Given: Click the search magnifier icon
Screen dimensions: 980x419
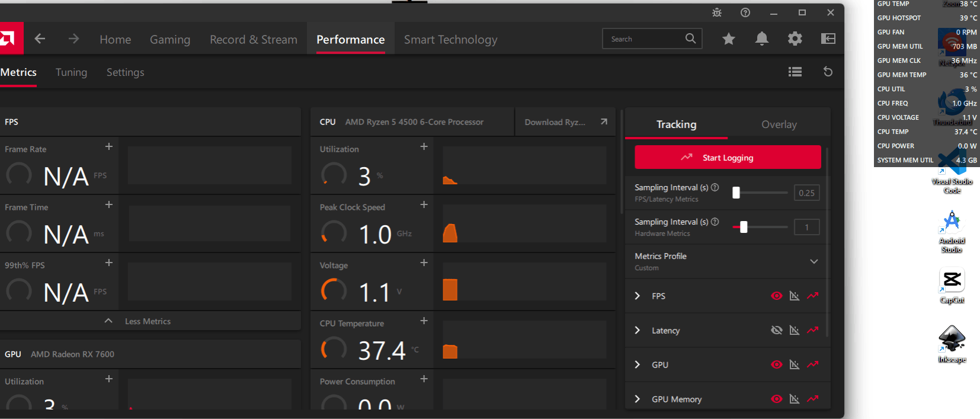Looking at the screenshot, I should click(x=690, y=39).
